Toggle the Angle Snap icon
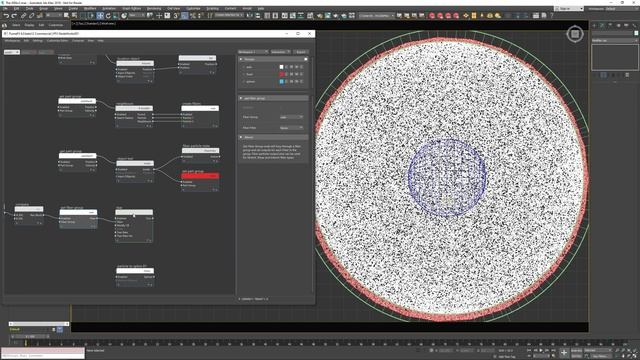The width and height of the screenshot is (640, 360). (184, 16)
